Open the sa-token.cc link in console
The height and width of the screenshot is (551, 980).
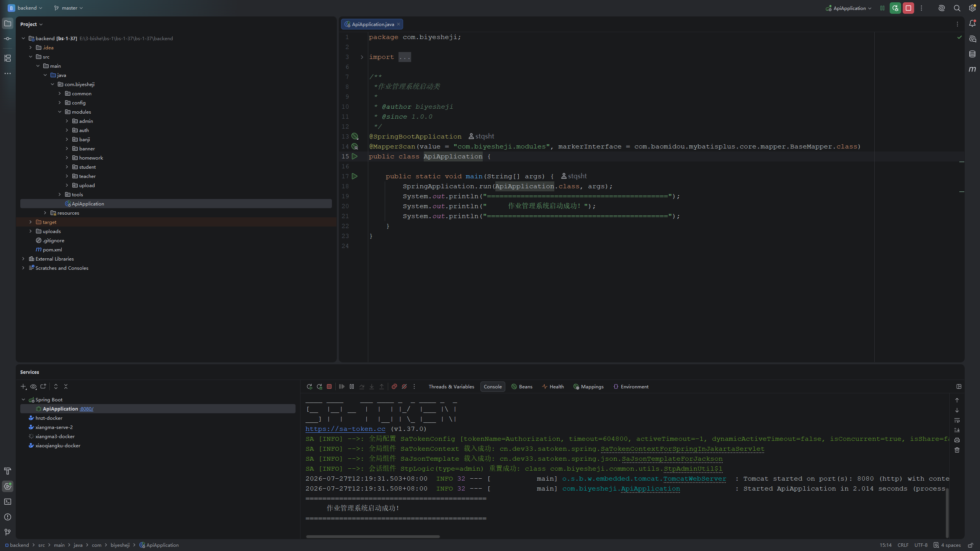click(x=345, y=429)
